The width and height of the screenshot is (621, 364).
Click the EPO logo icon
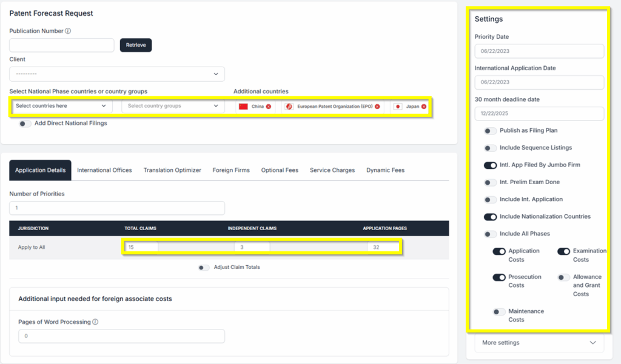point(289,107)
